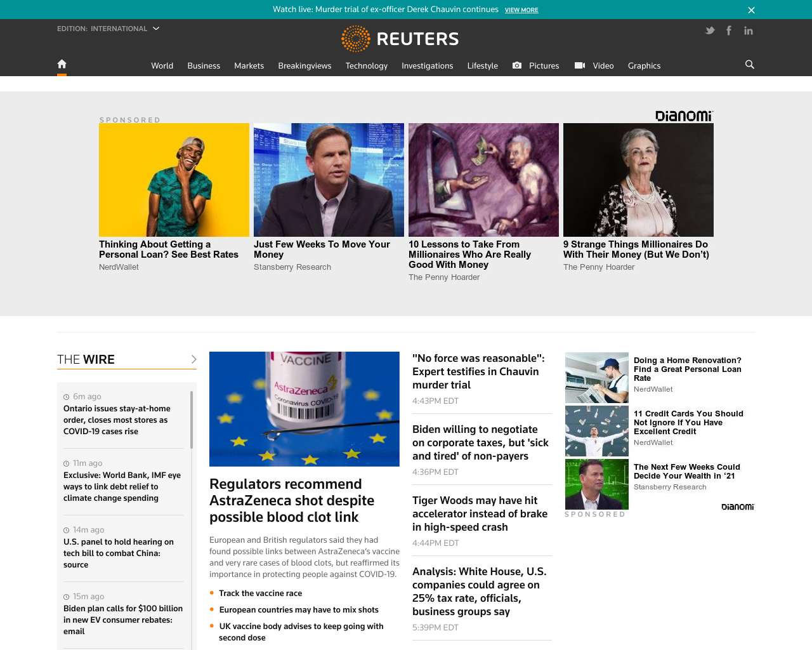Open European countries may mix shots link
Image resolution: width=812 pixels, height=650 pixels.
pos(299,609)
